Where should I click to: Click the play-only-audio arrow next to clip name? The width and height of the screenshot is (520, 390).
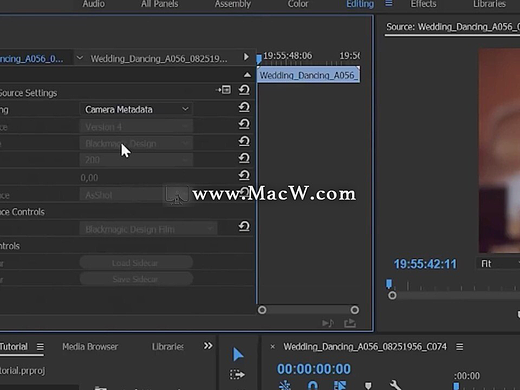click(246, 57)
